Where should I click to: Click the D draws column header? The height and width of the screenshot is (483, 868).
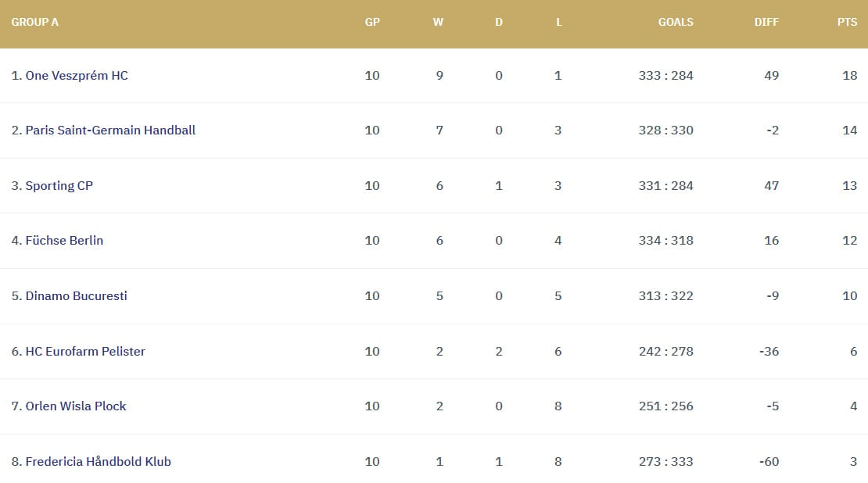coord(499,22)
